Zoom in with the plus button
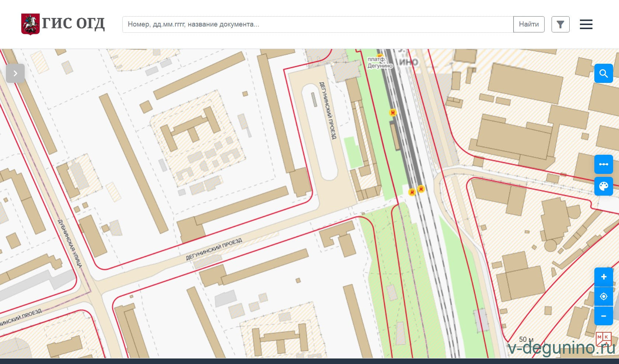Screen dimensions: 619x364 pyautogui.click(x=603, y=277)
